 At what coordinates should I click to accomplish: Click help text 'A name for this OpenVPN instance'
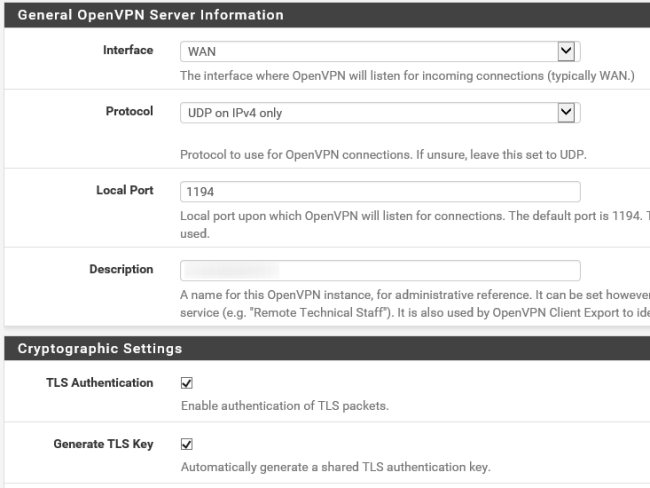(278, 295)
